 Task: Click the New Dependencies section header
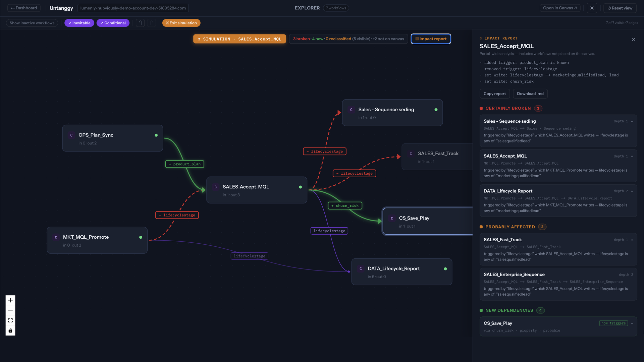(x=512, y=310)
